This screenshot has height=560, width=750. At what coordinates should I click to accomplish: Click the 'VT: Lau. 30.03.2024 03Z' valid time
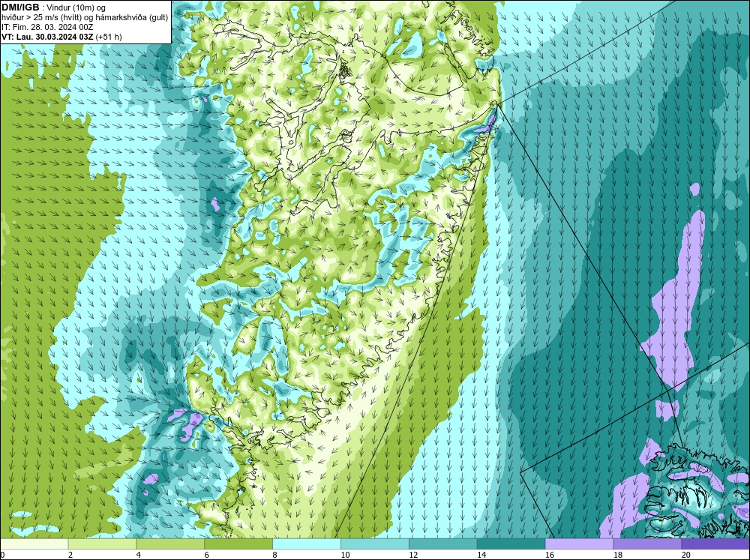[x=47, y=37]
